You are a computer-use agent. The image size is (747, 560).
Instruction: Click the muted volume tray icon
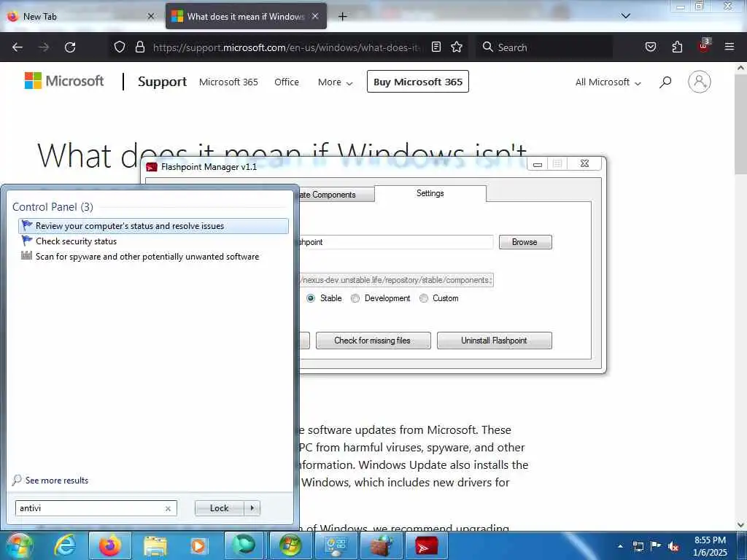click(673, 546)
